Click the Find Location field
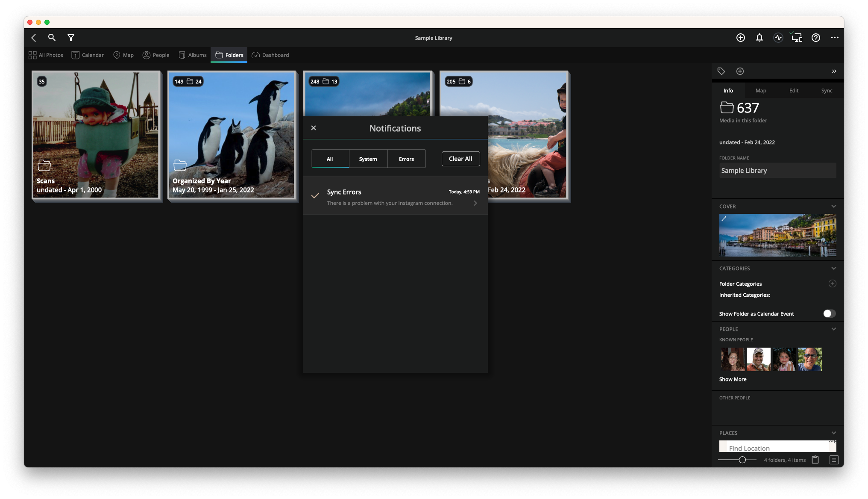This screenshot has width=868, height=499. pos(777,448)
